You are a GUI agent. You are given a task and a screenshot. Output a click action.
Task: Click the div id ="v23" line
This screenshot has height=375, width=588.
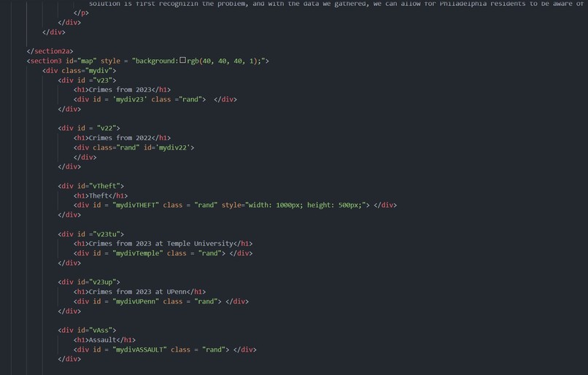pos(87,80)
